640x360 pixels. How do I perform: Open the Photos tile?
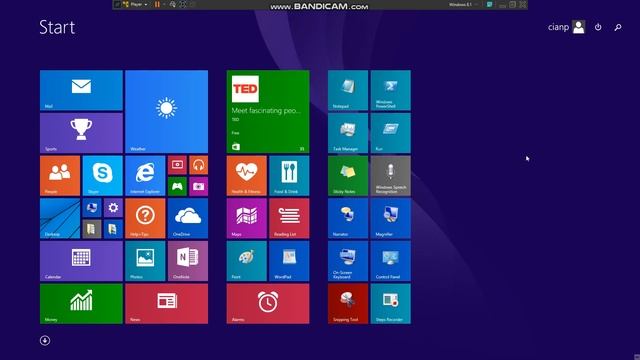pyautogui.click(x=145, y=261)
